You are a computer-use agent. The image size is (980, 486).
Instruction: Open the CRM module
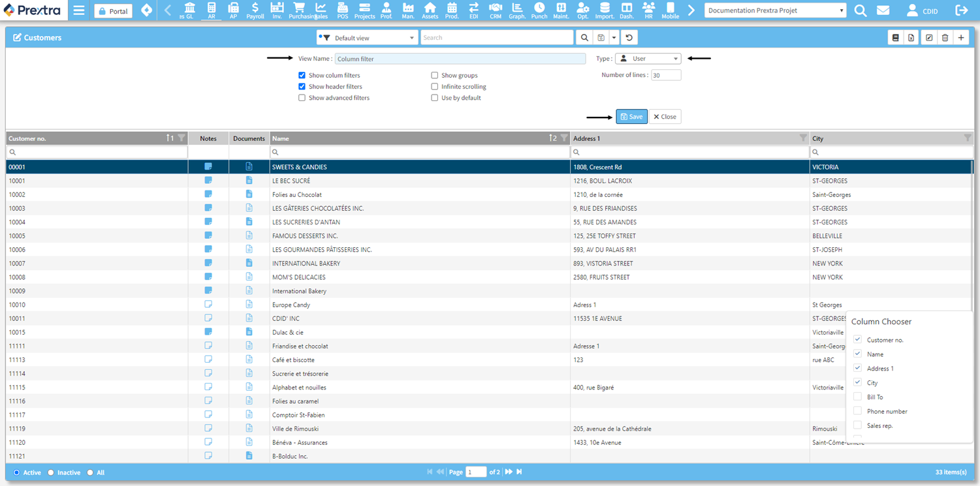tap(495, 10)
